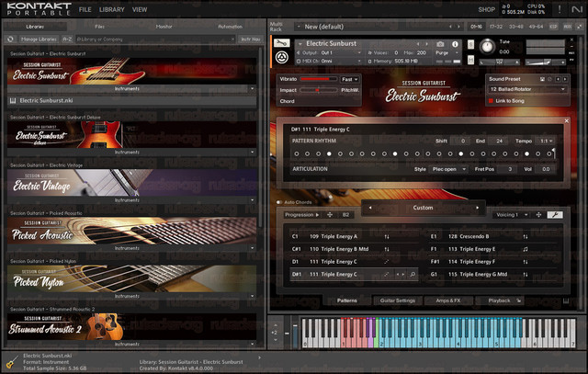Viewport: 588px width, 374px height.
Task: Click the Instr Nav button
Action: click(x=251, y=39)
